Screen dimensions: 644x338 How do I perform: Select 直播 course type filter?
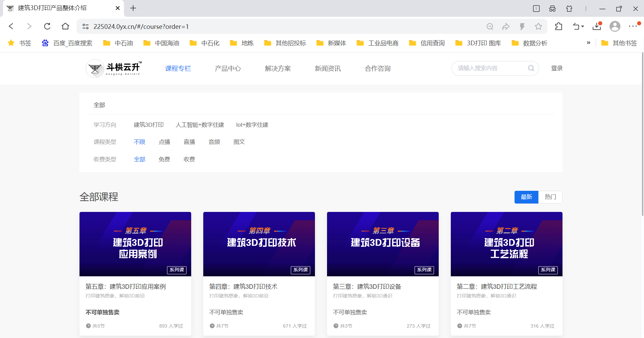pos(189,142)
